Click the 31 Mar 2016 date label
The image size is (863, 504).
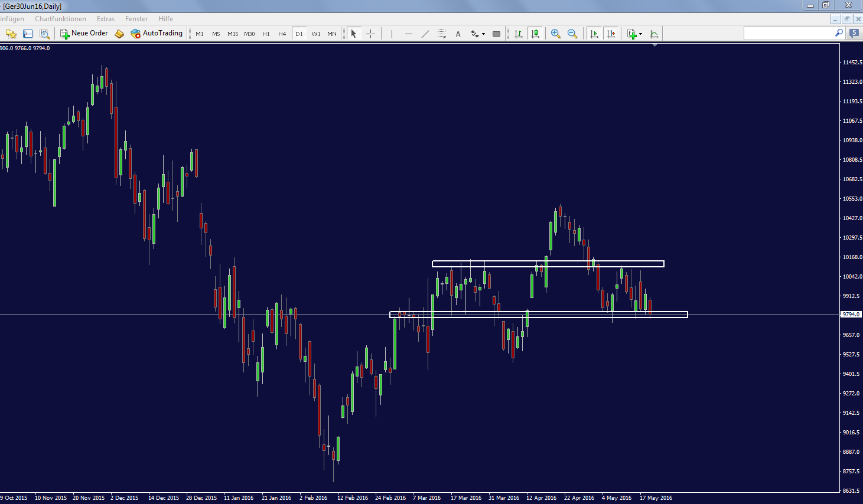(x=504, y=498)
